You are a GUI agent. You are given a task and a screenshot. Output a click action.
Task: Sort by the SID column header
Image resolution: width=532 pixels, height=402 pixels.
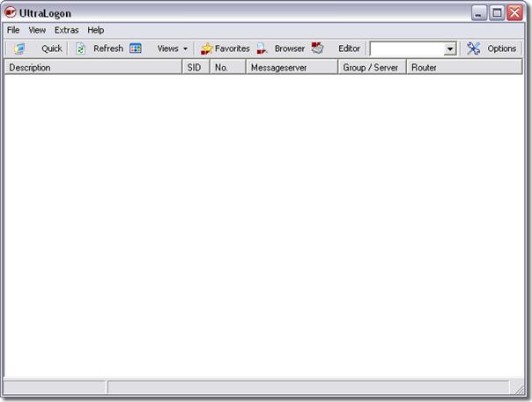click(196, 67)
